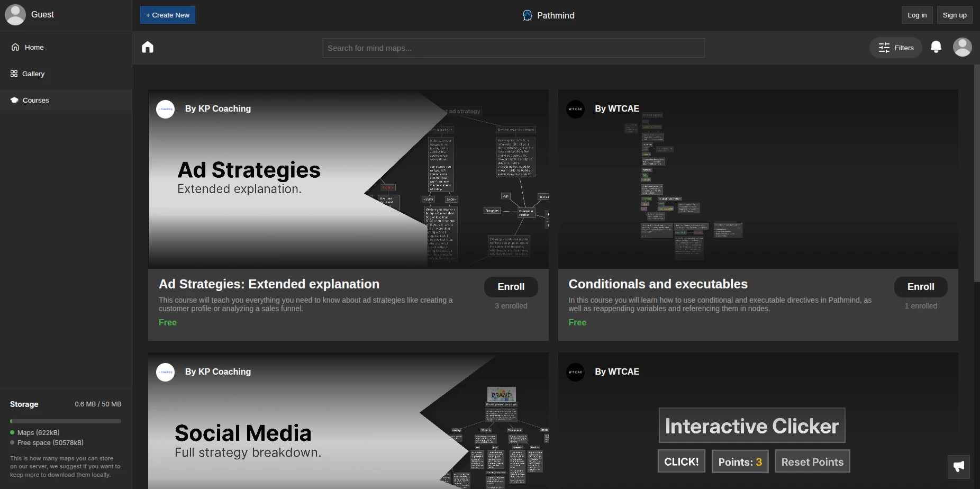
Task: Enroll in the Ad Strategies course
Action: click(511, 287)
